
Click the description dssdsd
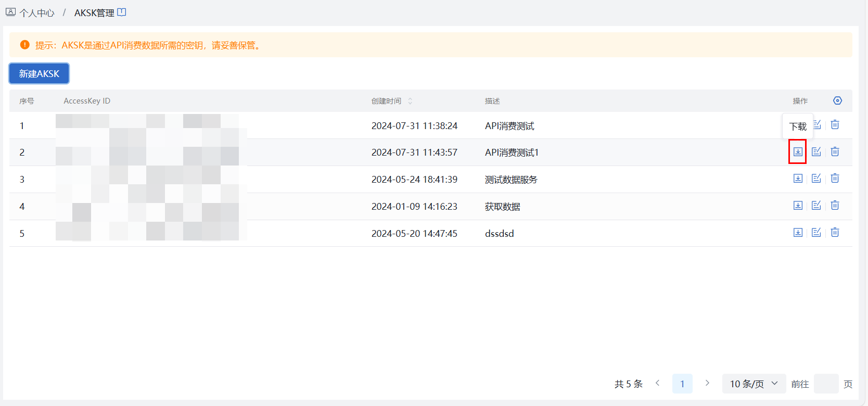[x=499, y=234]
